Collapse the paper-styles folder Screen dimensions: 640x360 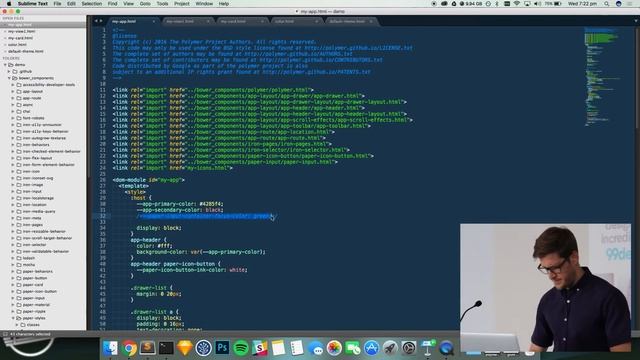coord(13,318)
